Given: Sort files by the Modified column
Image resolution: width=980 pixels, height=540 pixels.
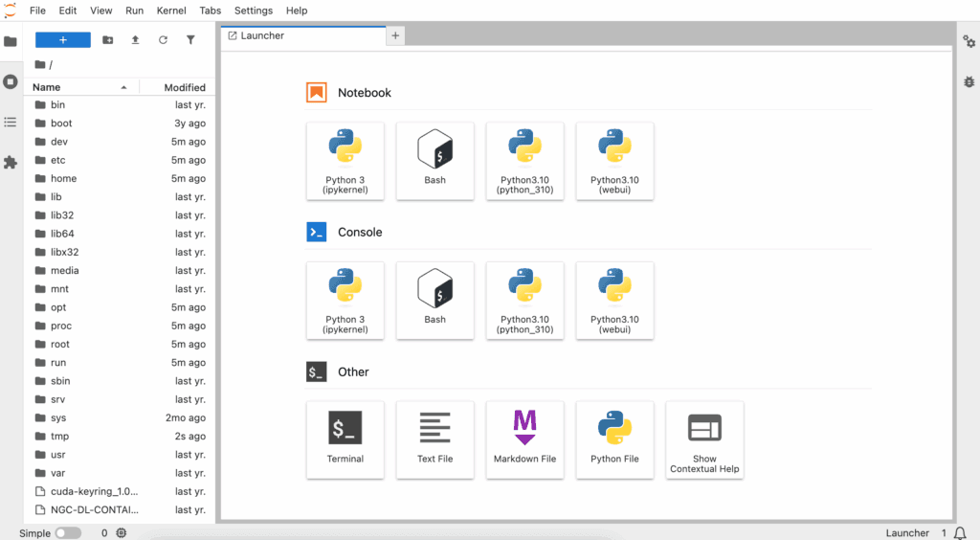Looking at the screenshot, I should (x=184, y=87).
